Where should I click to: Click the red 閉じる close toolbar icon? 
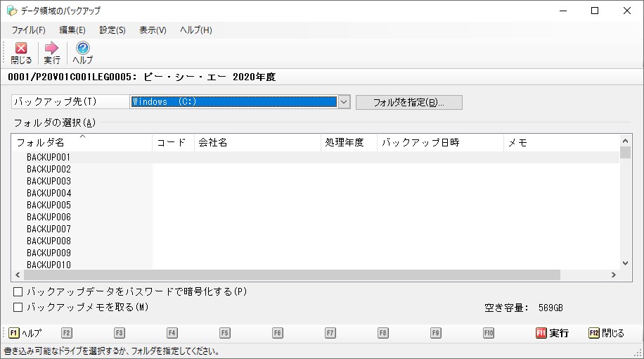click(21, 49)
